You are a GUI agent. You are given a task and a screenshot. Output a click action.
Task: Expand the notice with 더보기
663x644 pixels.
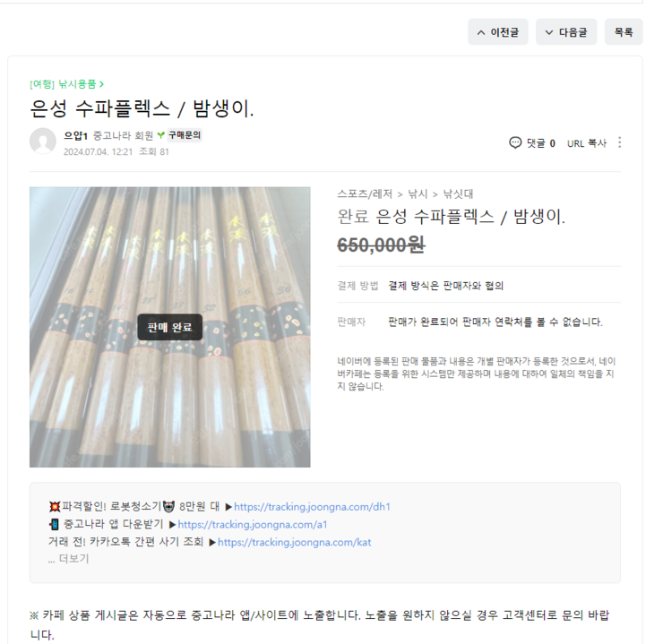pyautogui.click(x=68, y=559)
